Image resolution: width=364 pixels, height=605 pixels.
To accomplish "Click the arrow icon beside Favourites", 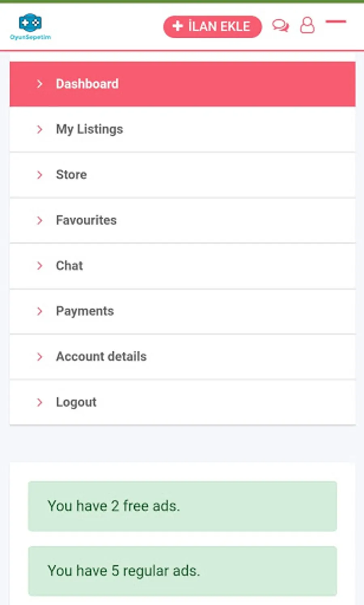I will click(x=40, y=220).
